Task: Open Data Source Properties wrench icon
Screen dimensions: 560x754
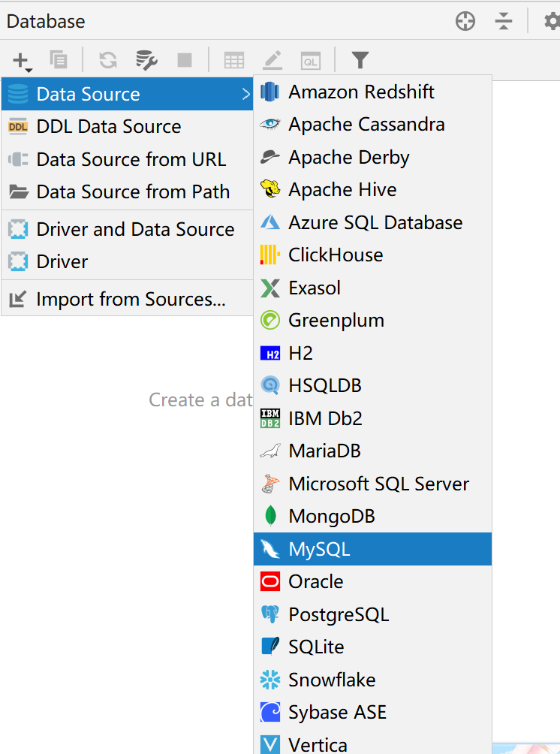Action: click(146, 60)
